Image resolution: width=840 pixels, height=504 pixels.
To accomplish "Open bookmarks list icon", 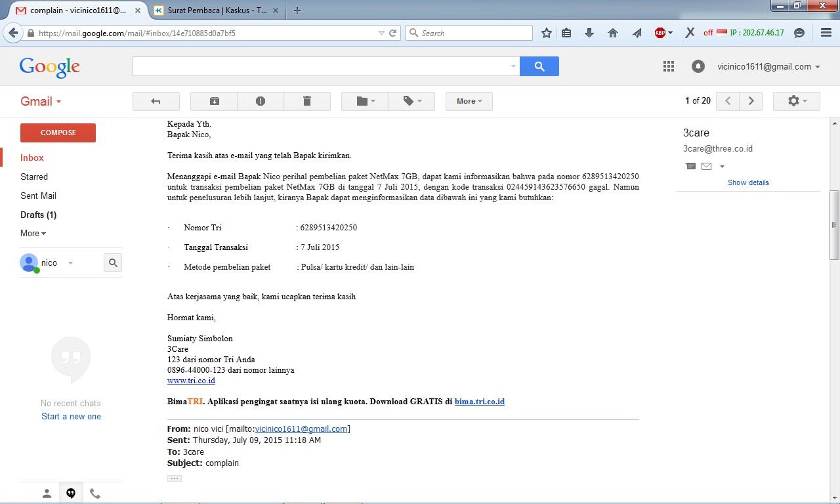I will [x=566, y=33].
